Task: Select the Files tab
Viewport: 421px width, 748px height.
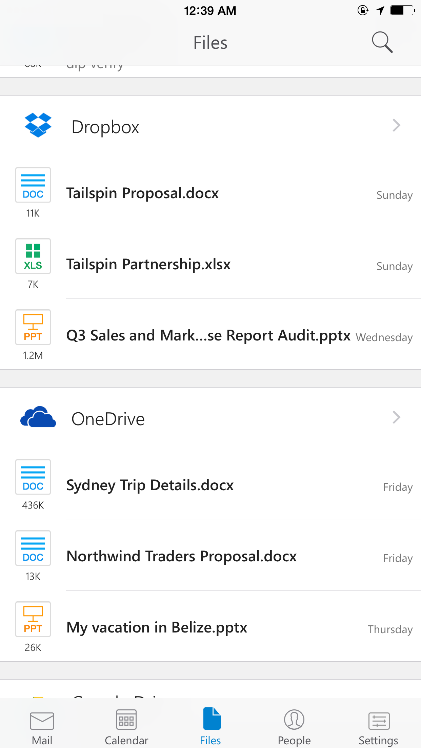Action: coord(210,727)
